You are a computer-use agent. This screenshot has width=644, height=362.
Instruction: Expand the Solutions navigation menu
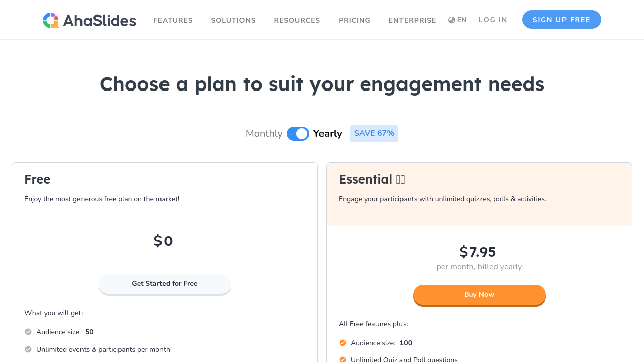[x=233, y=20]
